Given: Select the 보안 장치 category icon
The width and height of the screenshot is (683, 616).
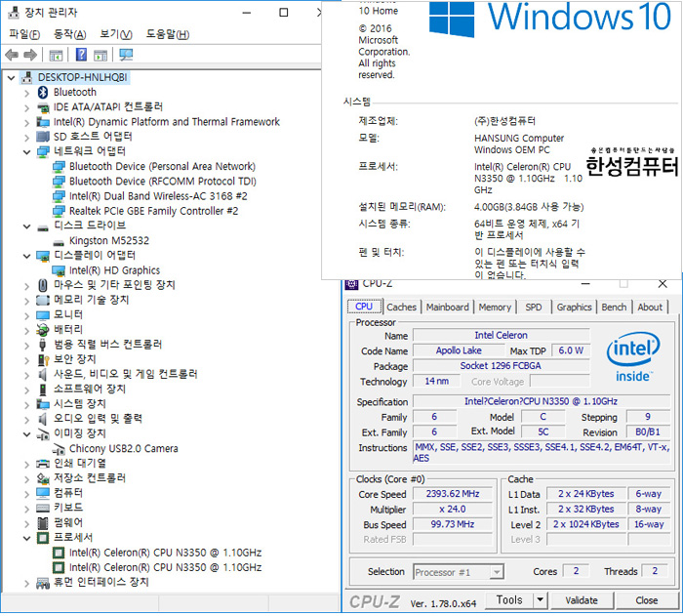Looking at the screenshot, I should (43, 359).
